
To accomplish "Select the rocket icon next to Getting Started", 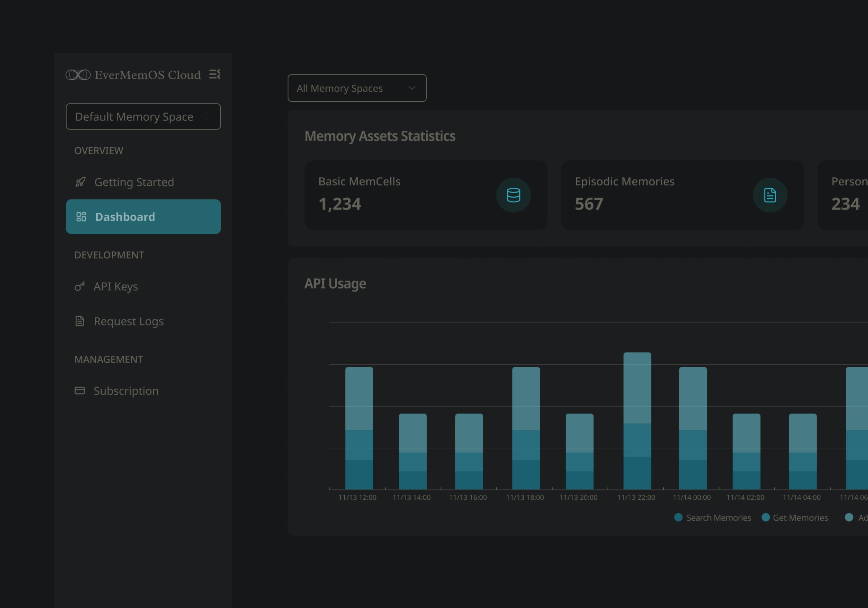I will tap(80, 182).
